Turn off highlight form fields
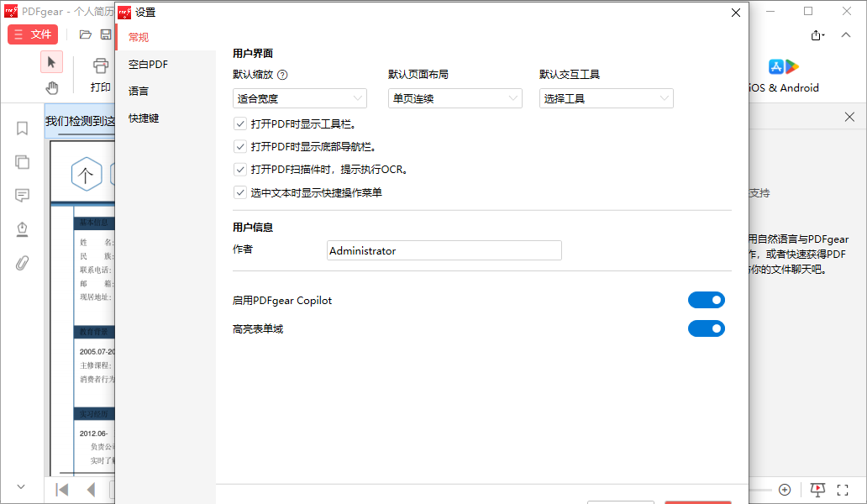This screenshot has width=867, height=504. (x=707, y=328)
